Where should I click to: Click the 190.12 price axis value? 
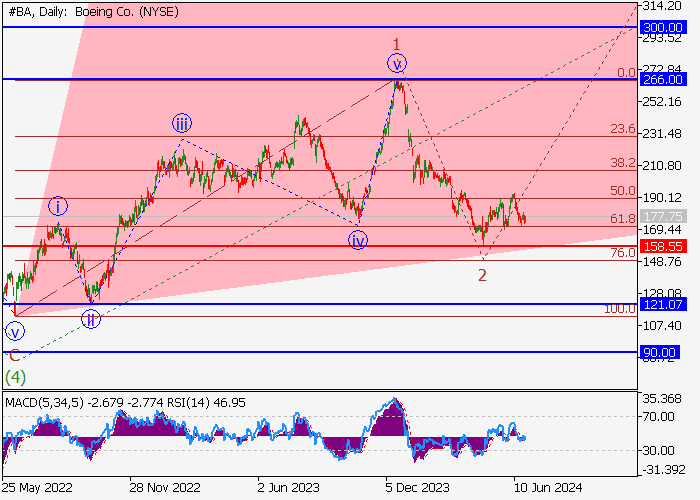[x=662, y=197]
